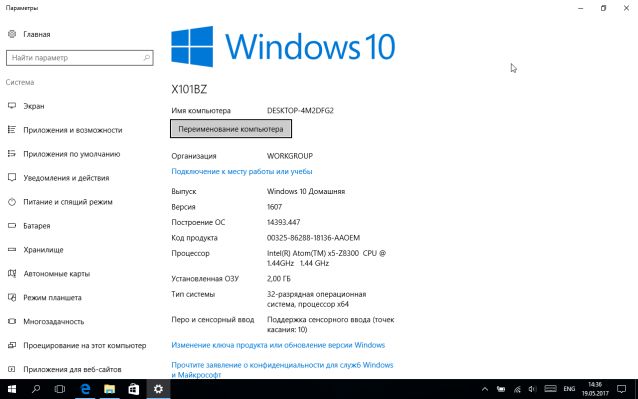
Task: Select the Режим планшета tablet icon
Action: click(12, 297)
